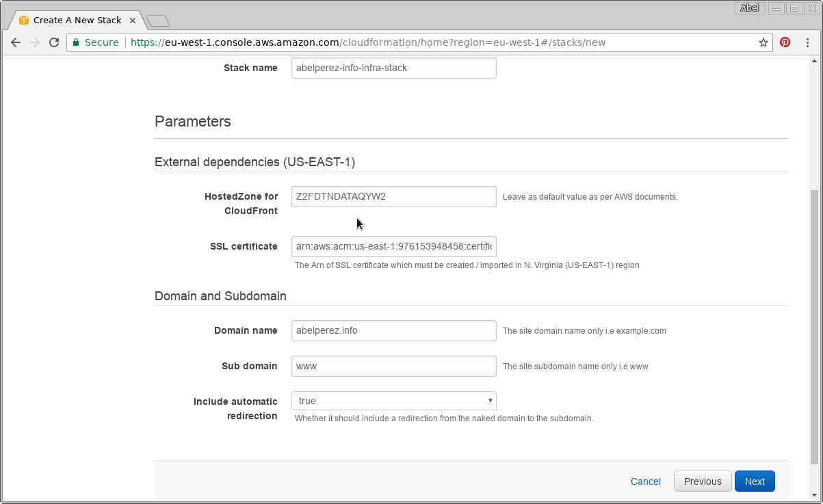Image resolution: width=823 pixels, height=504 pixels.
Task: Click the SSL certificate ARN field
Action: [x=393, y=246]
